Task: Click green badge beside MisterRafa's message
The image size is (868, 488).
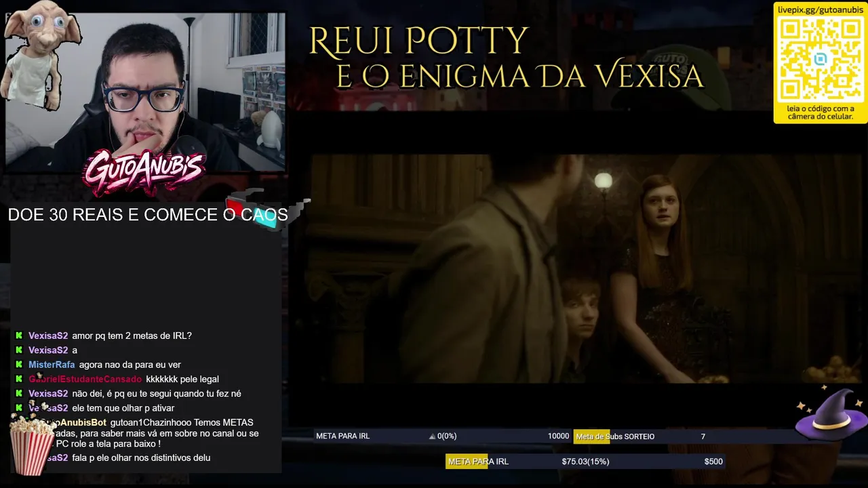Action: coord(19,365)
